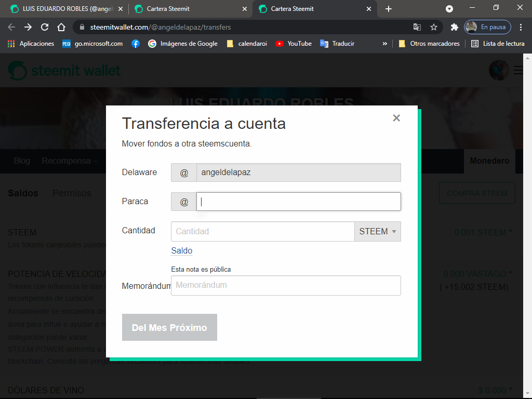Close the active Cartera Steemit tab
The width and height of the screenshot is (532, 399).
(x=369, y=9)
